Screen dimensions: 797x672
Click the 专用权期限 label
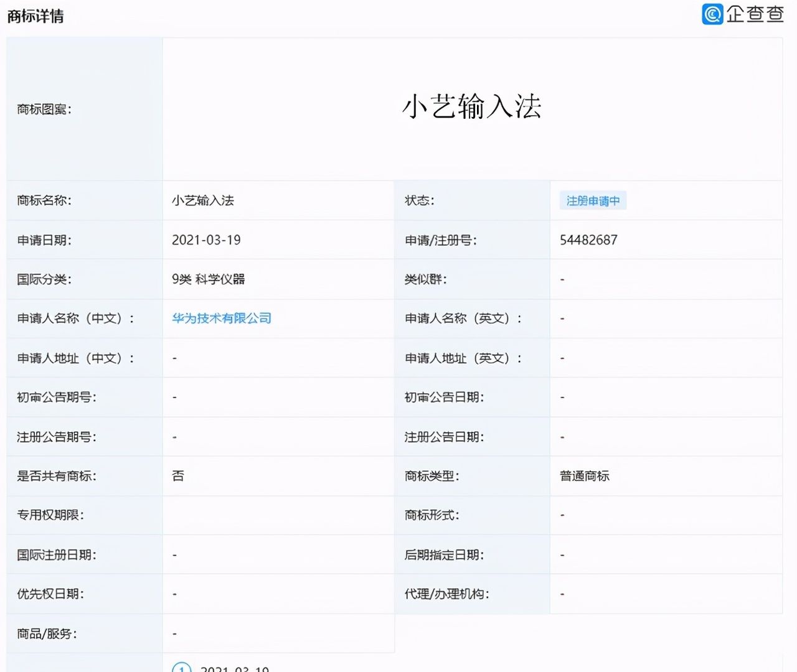[50, 515]
